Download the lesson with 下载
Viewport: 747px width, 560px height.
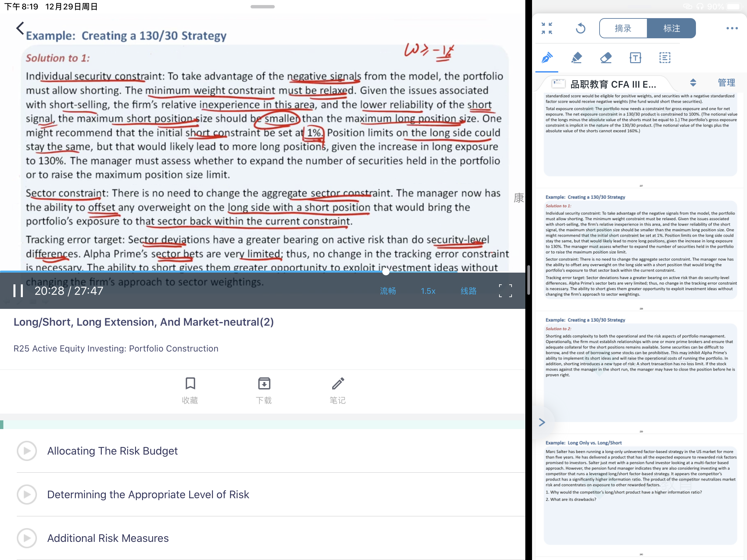coord(264,390)
